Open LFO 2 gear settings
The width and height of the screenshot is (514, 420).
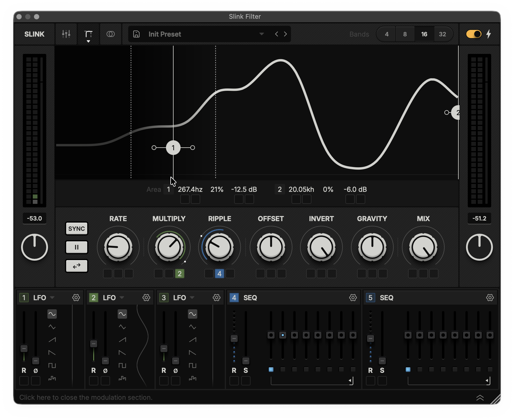tap(146, 298)
